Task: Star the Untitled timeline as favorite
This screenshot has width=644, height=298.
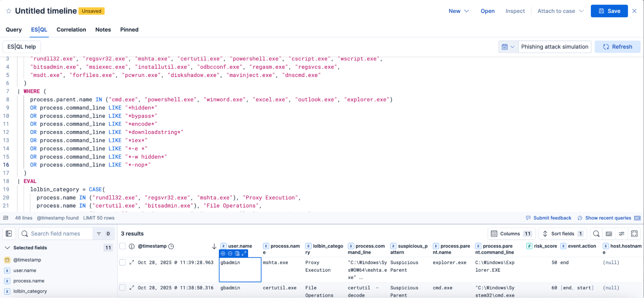Action: (9, 11)
